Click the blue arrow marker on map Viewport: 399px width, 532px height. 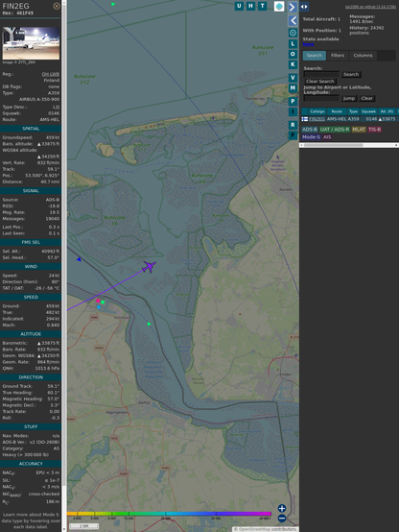[79, 259]
